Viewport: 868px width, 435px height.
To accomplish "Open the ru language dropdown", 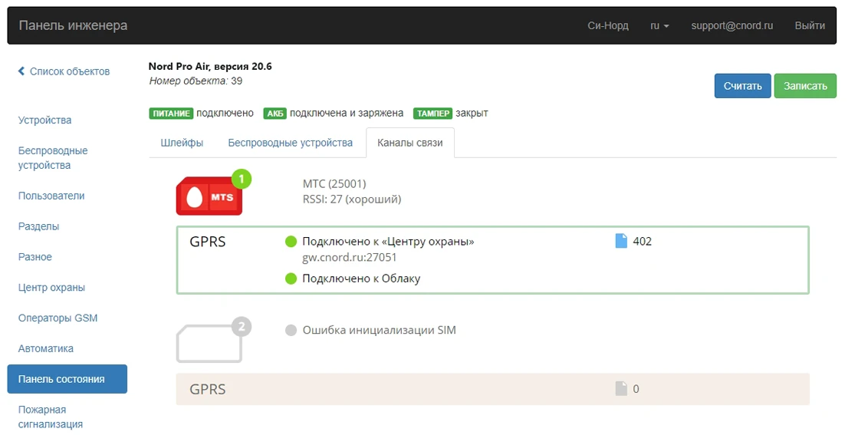I will (659, 25).
